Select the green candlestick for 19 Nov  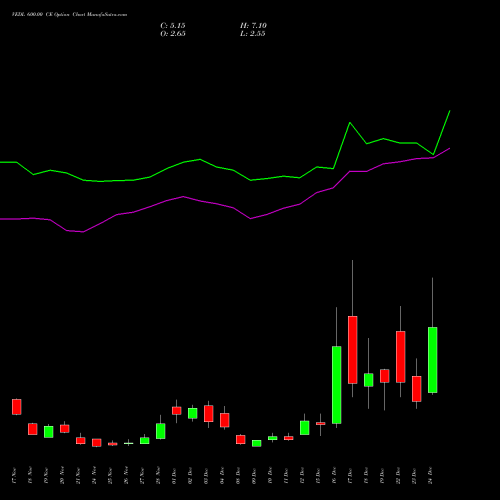tap(49, 432)
